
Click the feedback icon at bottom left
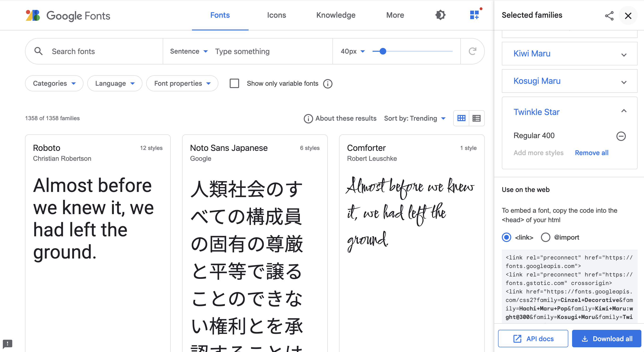pyautogui.click(x=8, y=344)
